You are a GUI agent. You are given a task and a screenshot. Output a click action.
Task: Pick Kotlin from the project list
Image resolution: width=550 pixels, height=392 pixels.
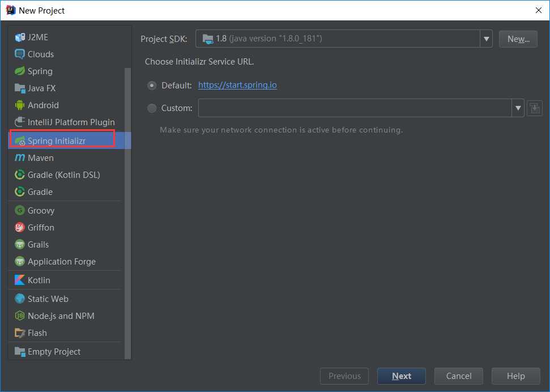pyautogui.click(x=66, y=280)
